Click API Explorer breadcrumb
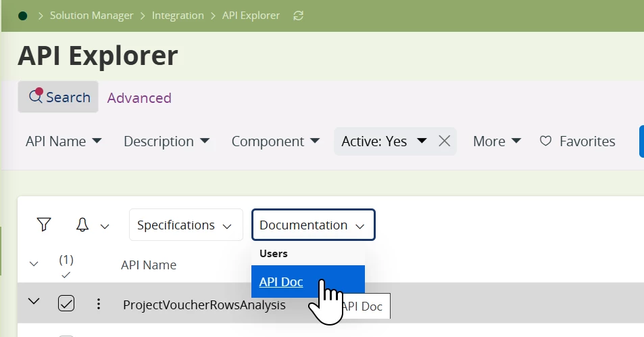This screenshot has height=337, width=644. click(x=251, y=16)
